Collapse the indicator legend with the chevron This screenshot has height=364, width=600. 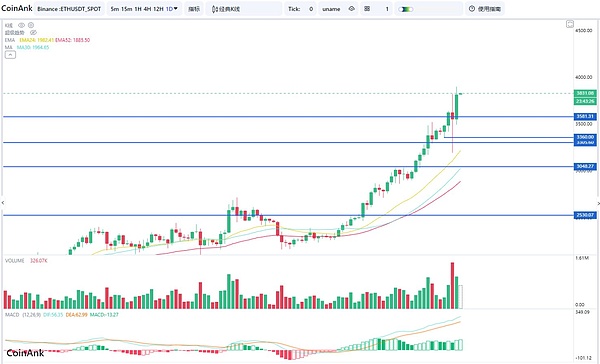click(x=10, y=55)
